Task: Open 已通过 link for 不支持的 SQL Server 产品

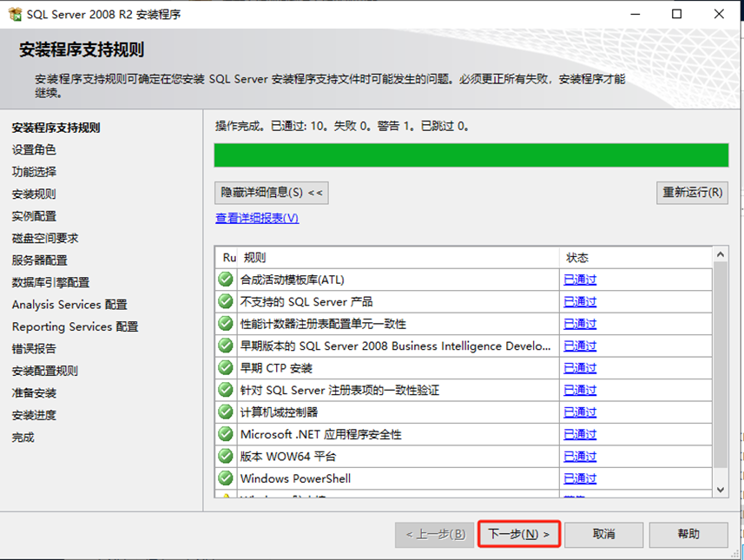Action: (580, 302)
